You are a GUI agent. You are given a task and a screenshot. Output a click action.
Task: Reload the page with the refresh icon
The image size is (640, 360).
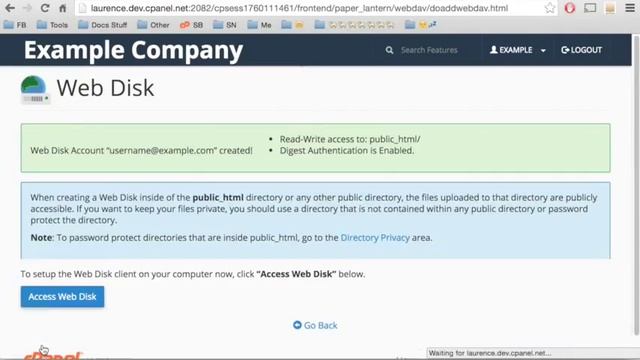click(x=45, y=8)
